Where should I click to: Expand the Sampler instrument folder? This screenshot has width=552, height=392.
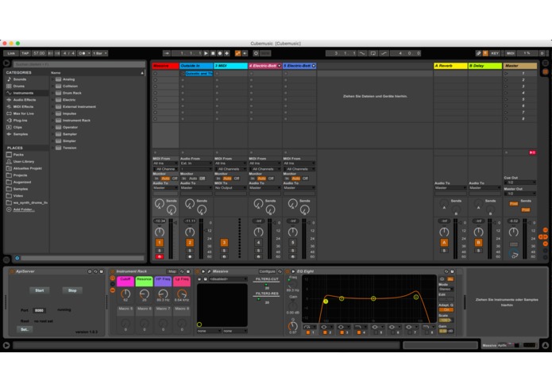53,134
